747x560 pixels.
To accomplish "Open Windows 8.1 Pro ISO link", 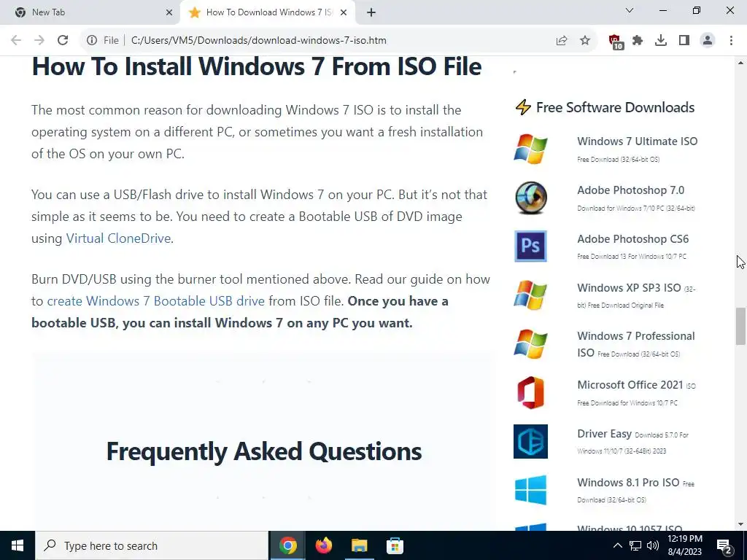I will pos(628,483).
